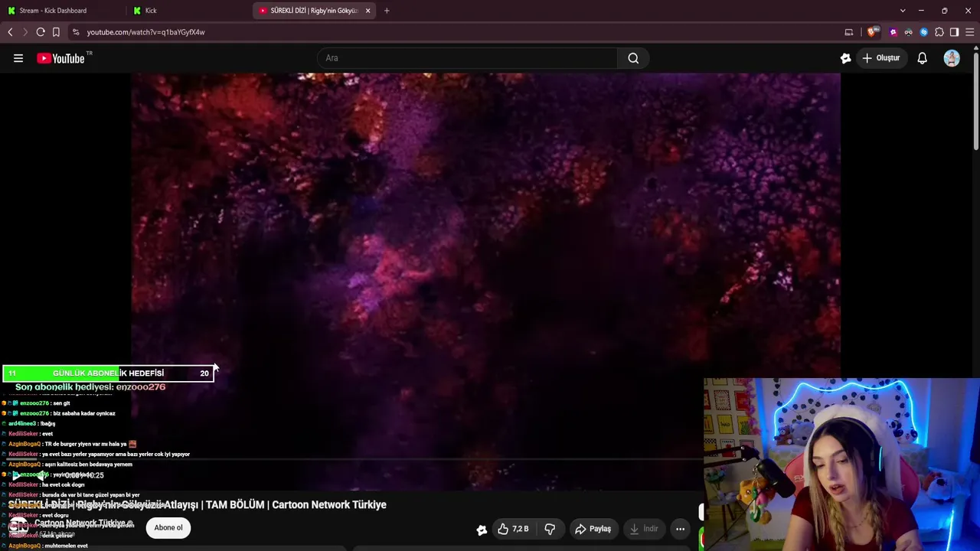Toggle the browser sidebar panel
Screen dimensions: 980x551
coord(954,32)
